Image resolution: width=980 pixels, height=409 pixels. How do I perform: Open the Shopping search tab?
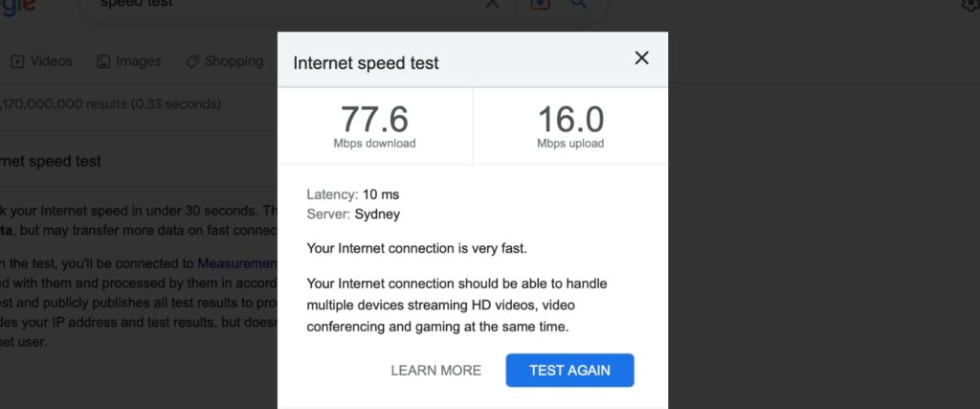pyautogui.click(x=233, y=61)
